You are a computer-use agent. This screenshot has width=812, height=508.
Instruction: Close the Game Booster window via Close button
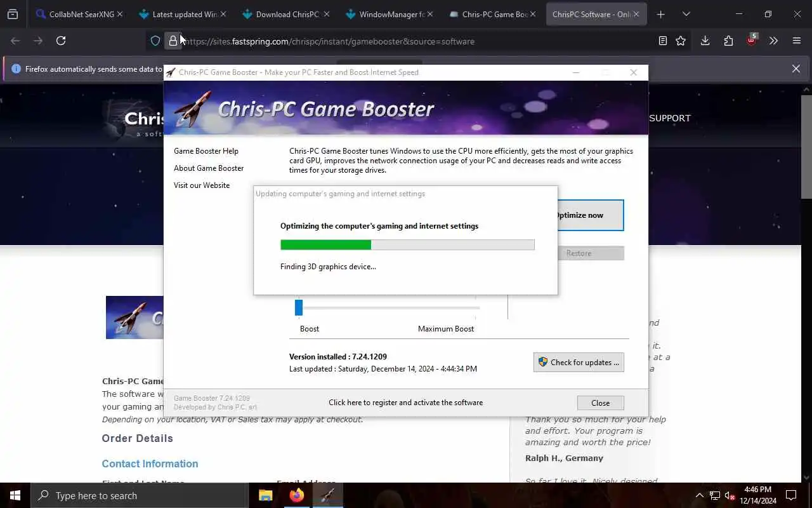point(600,403)
